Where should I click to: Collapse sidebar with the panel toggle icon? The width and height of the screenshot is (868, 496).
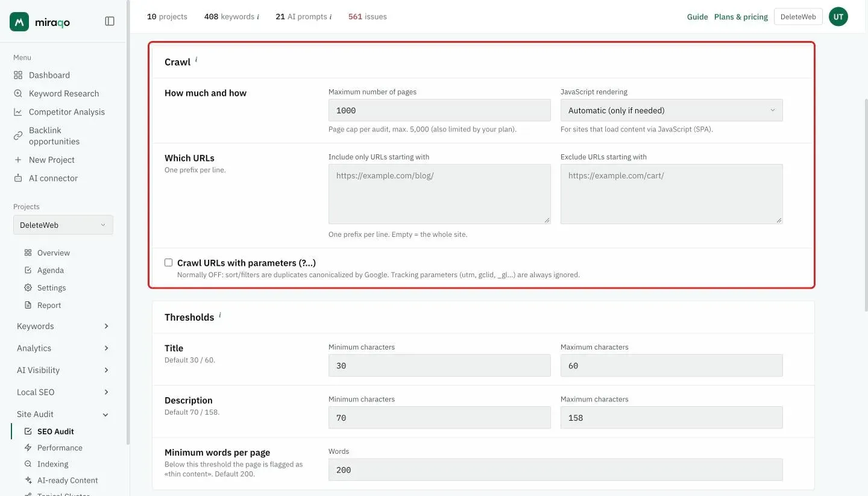click(x=110, y=21)
